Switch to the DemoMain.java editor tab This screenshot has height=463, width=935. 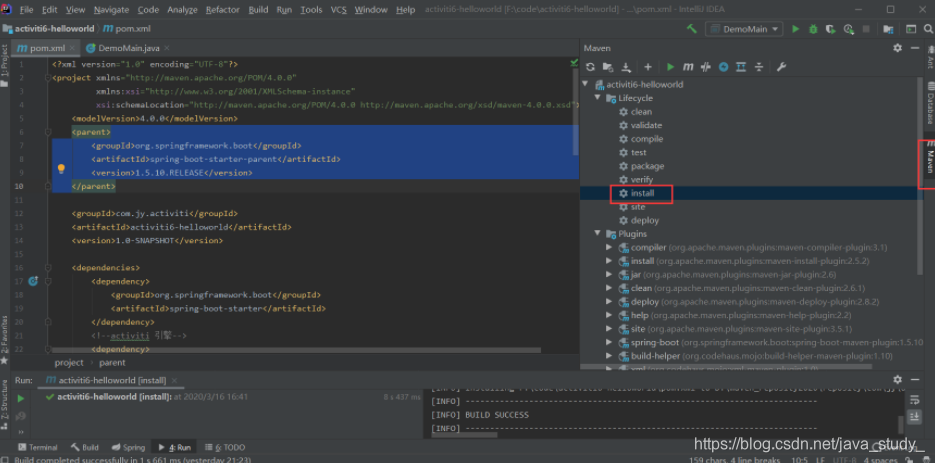point(125,48)
